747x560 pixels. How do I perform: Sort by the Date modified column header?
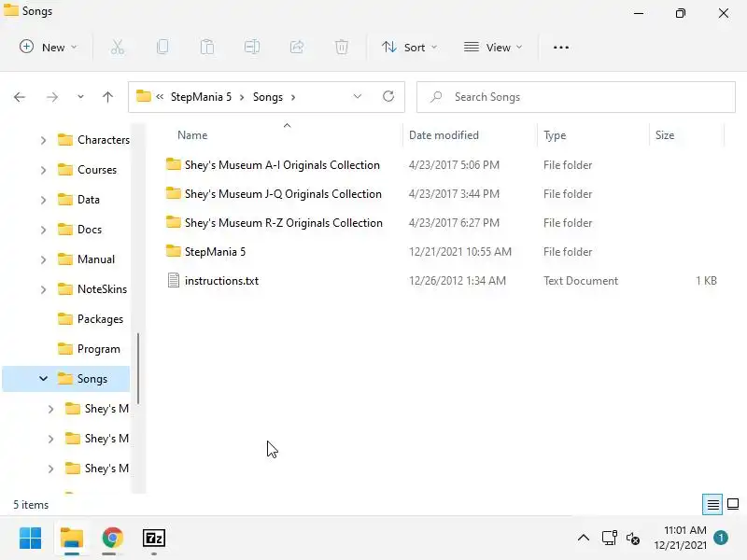point(444,135)
